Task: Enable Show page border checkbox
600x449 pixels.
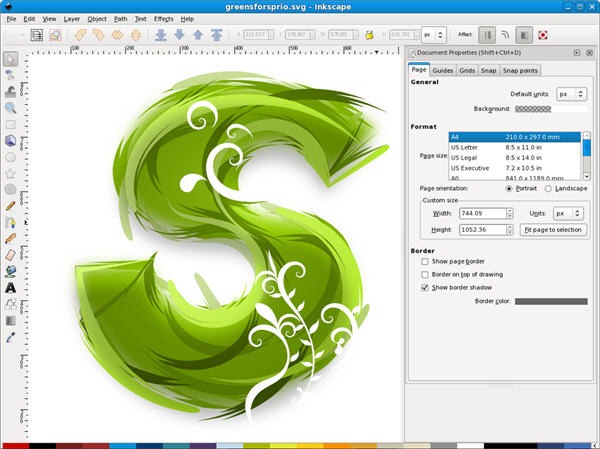Action: pyautogui.click(x=425, y=261)
